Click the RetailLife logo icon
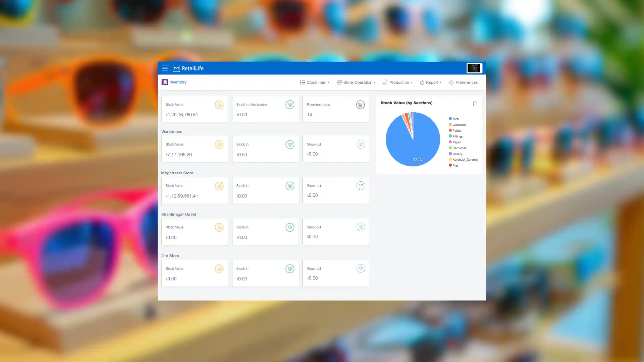The height and width of the screenshot is (362, 644). pos(176,68)
